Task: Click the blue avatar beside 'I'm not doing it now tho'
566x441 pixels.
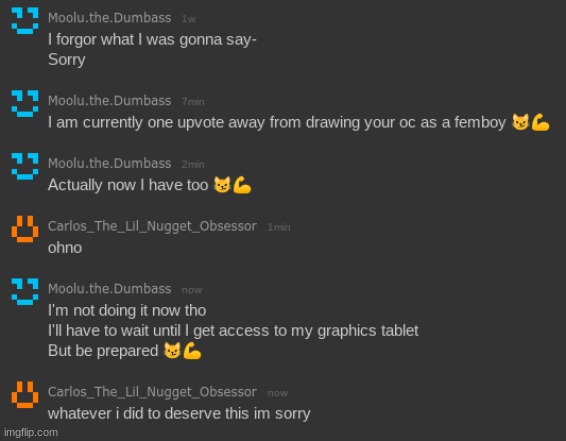Action: [x=25, y=292]
